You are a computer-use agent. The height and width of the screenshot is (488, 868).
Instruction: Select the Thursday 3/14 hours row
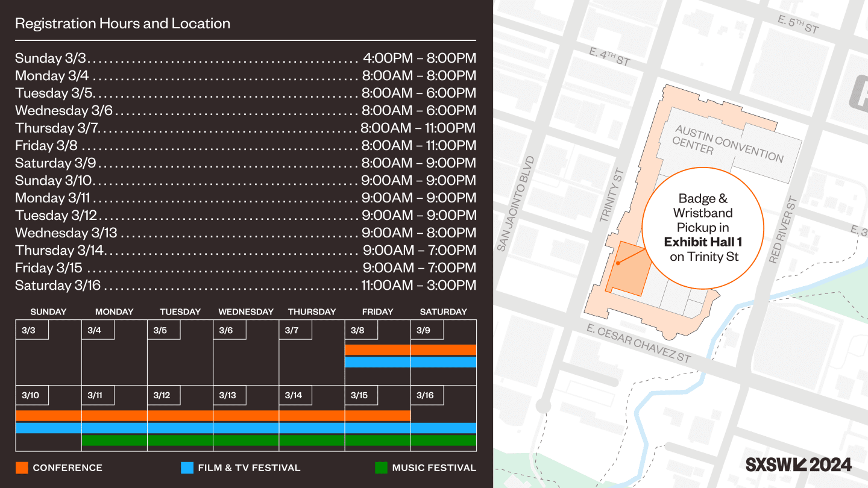[245, 251]
